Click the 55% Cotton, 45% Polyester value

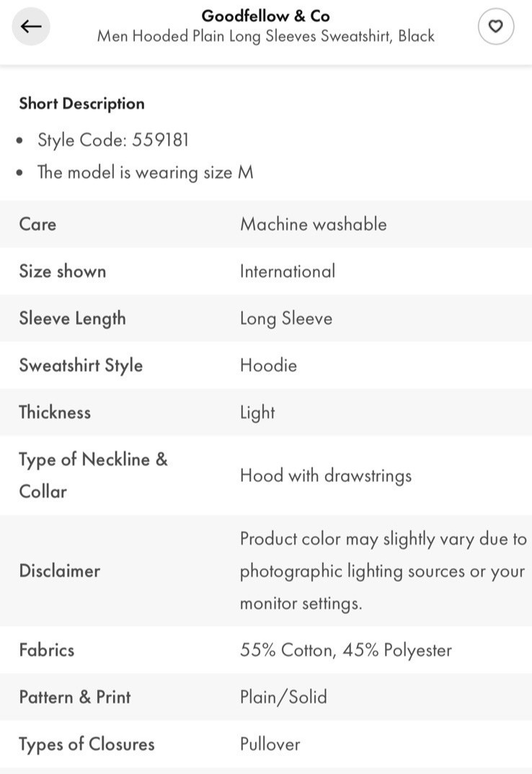pyautogui.click(x=345, y=650)
